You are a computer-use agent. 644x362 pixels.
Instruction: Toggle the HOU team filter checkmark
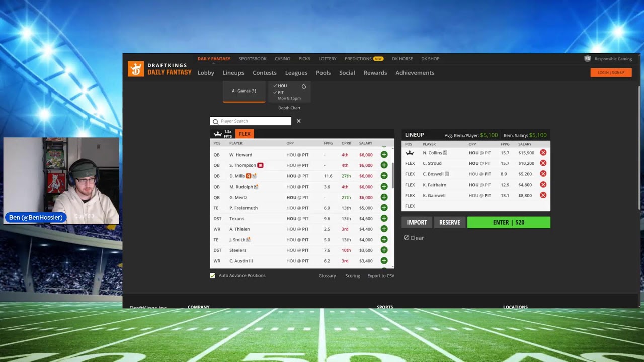pos(275,86)
